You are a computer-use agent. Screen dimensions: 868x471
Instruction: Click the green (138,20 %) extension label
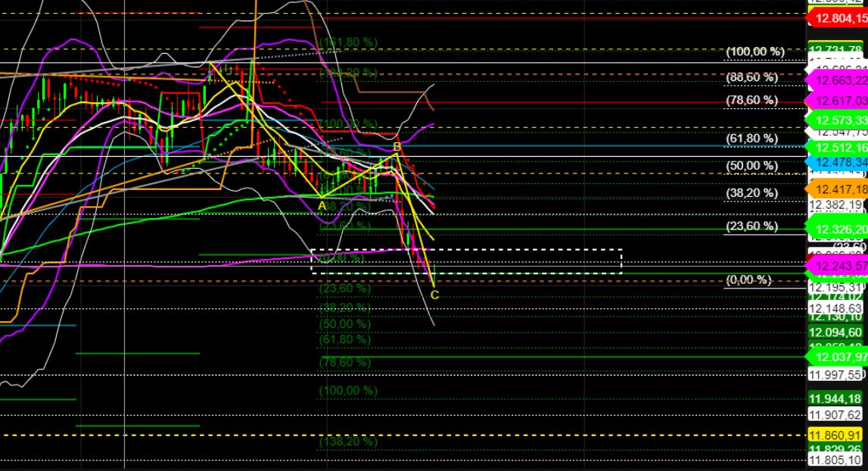point(348,440)
